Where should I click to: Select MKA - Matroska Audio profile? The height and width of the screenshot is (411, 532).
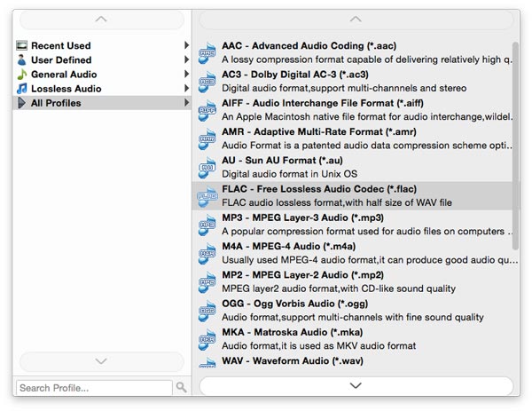(353, 339)
